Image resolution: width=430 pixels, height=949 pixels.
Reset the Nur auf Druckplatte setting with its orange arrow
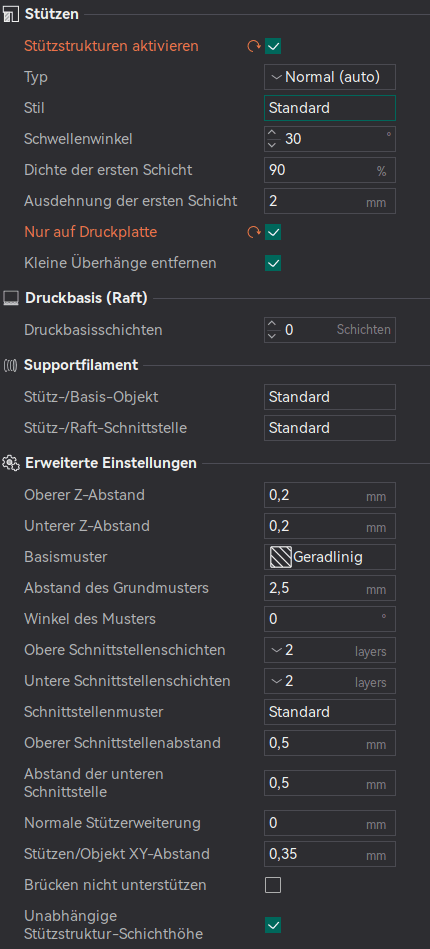[x=254, y=232]
